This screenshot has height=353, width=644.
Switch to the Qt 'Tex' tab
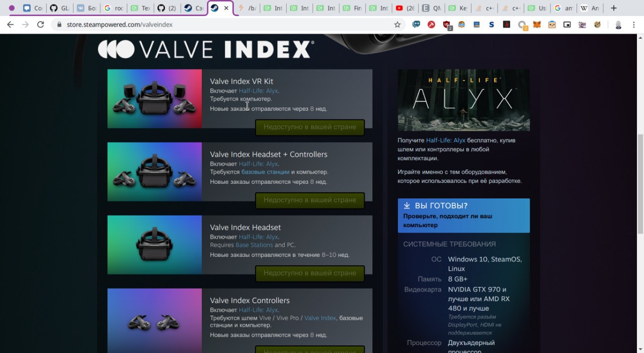coord(139,8)
